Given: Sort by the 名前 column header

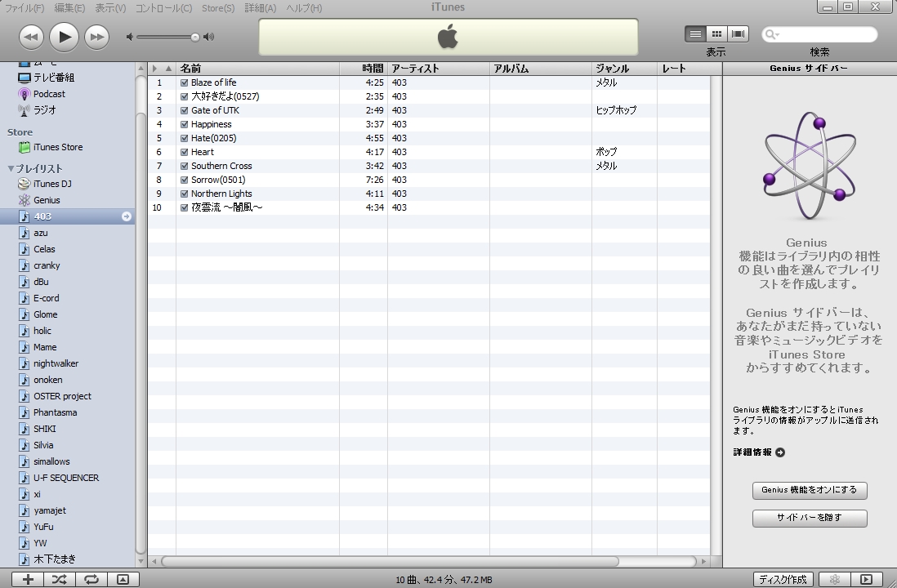Looking at the screenshot, I should (257, 69).
